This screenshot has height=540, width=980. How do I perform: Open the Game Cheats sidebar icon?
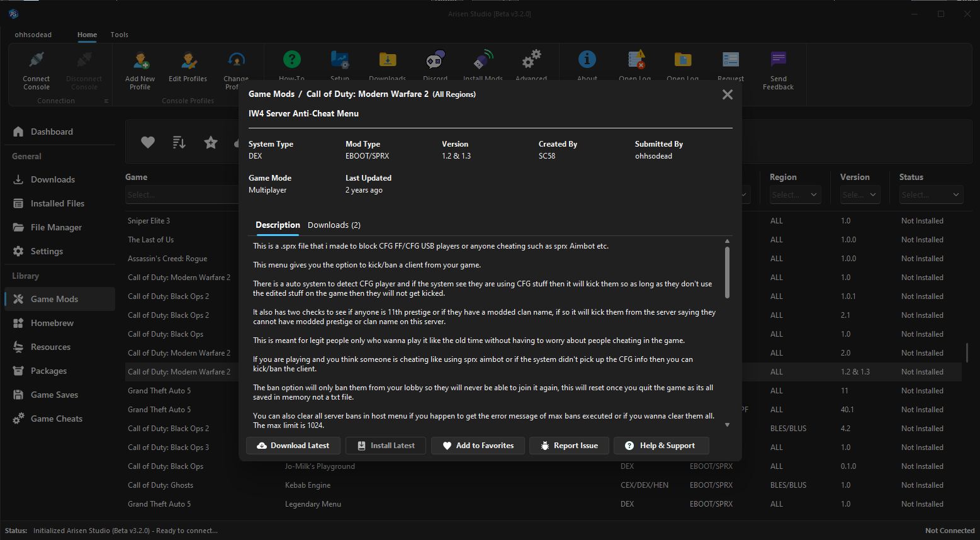(18, 418)
